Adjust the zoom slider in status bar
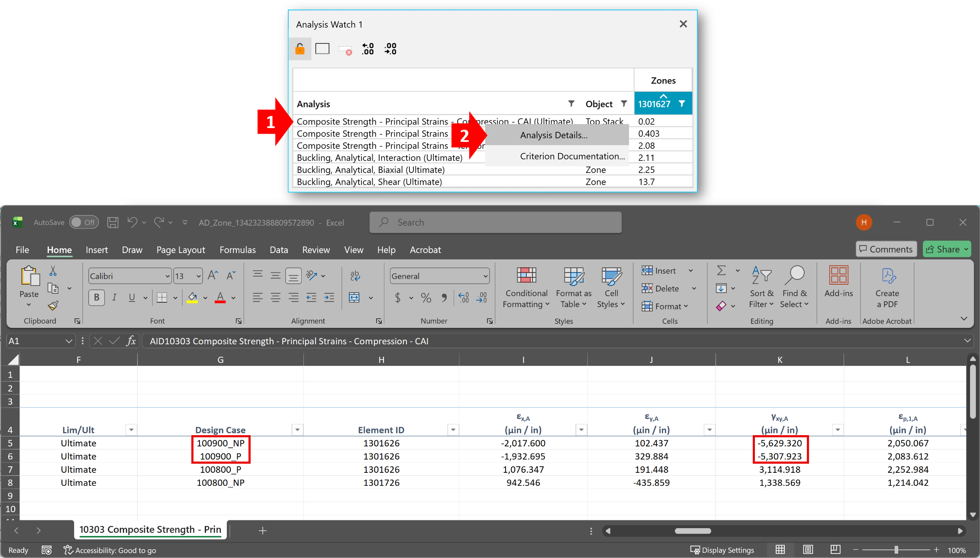980x558 pixels. tap(896, 550)
